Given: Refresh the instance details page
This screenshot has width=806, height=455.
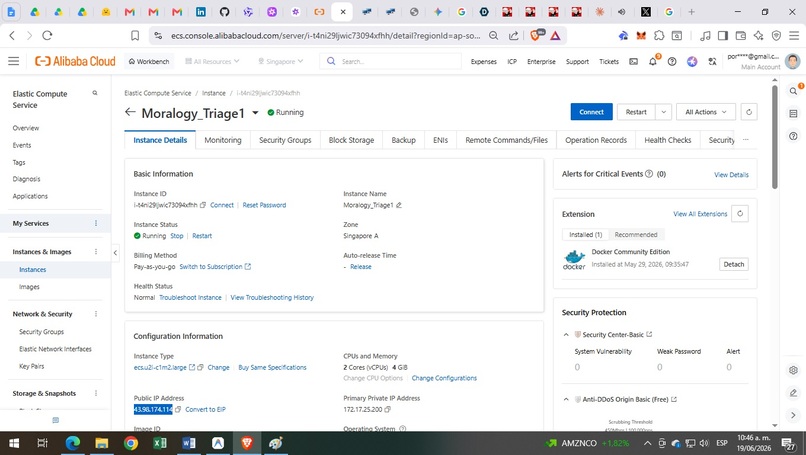Looking at the screenshot, I should coord(749,112).
